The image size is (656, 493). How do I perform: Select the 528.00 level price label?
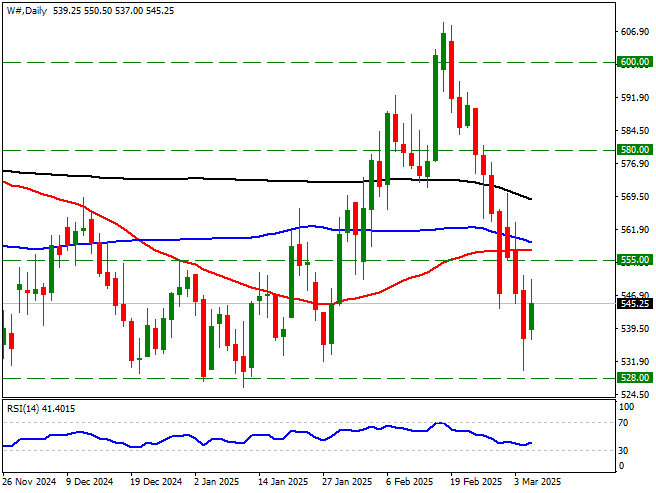coord(635,378)
